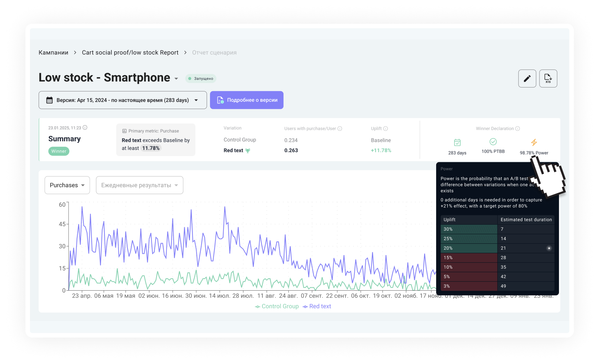599x364 pixels.
Task: Click the lightning bolt Power icon
Action: point(534,142)
